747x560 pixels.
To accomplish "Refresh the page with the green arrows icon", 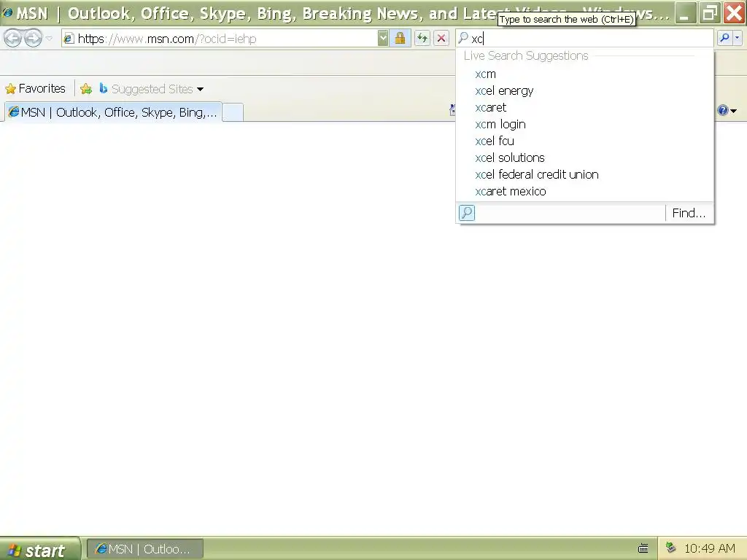I will (422, 39).
